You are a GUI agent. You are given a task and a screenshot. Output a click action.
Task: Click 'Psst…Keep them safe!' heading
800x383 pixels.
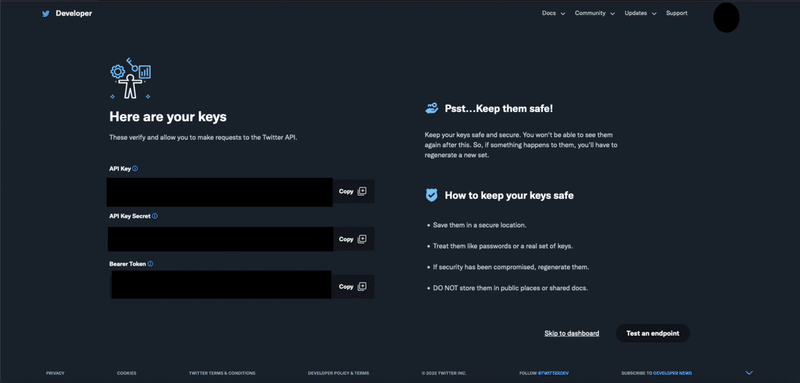tap(499, 109)
